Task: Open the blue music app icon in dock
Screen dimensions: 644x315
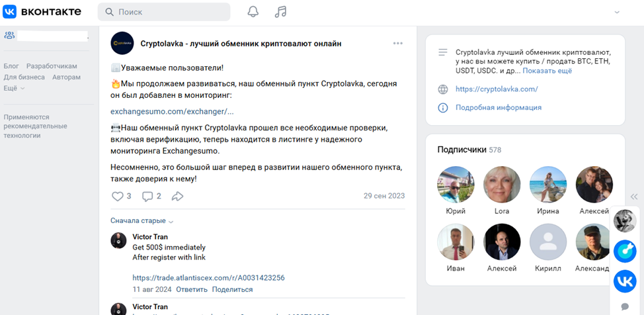Action: click(x=625, y=251)
